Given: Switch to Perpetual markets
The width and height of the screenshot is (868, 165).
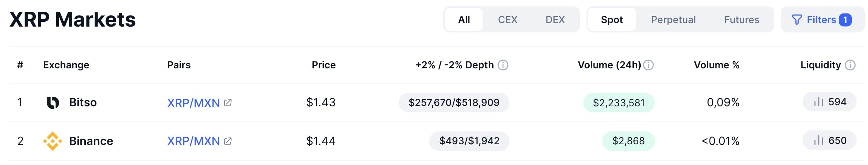Looking at the screenshot, I should click(673, 20).
